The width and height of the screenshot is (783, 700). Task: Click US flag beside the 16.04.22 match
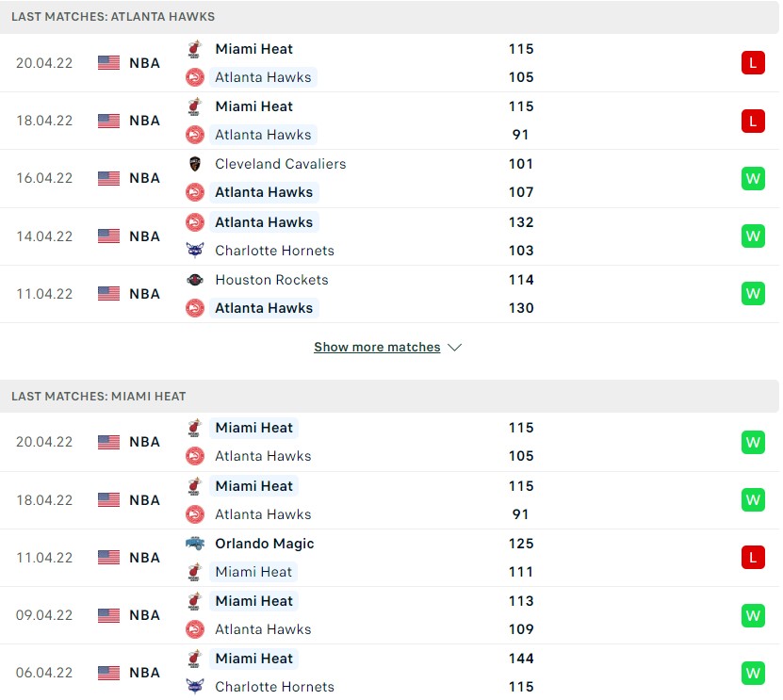point(109,178)
